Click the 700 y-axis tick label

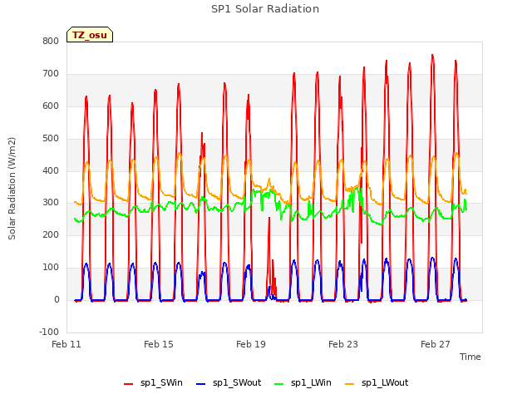[x=51, y=74]
